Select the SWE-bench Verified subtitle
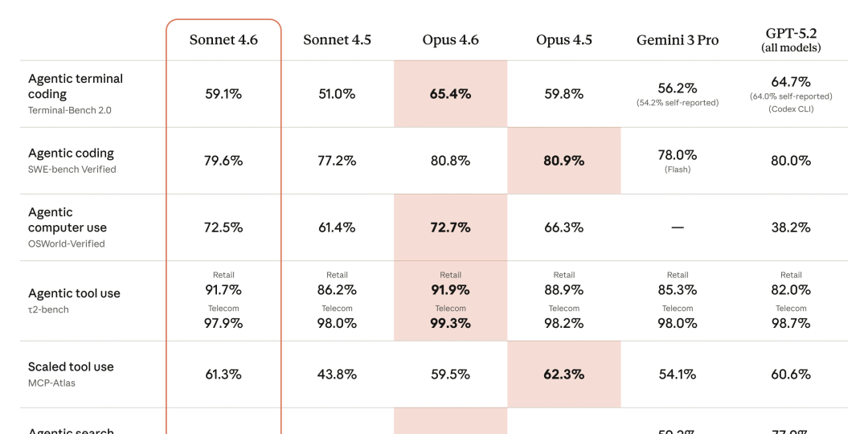Image resolution: width=868 pixels, height=434 pixels. pos(72,170)
